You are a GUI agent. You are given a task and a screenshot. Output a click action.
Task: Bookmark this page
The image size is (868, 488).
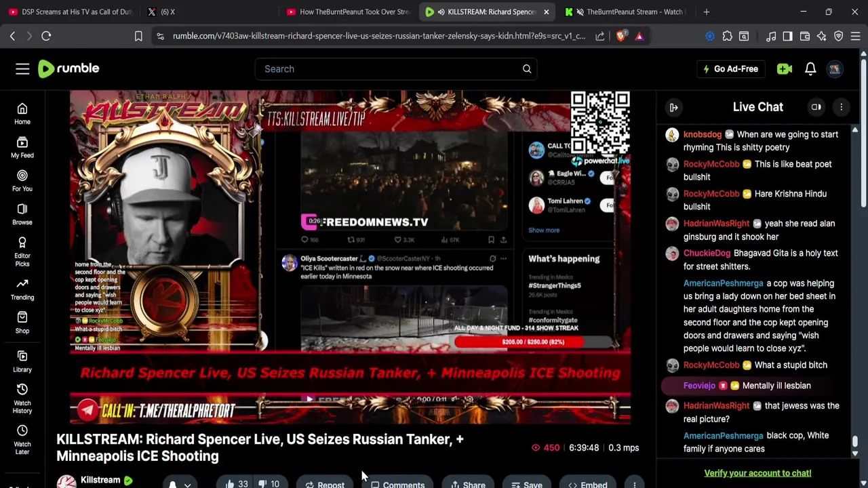coord(138,36)
